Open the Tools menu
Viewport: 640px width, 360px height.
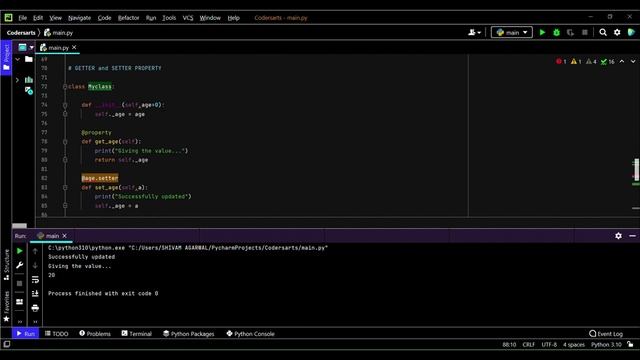(x=169, y=18)
